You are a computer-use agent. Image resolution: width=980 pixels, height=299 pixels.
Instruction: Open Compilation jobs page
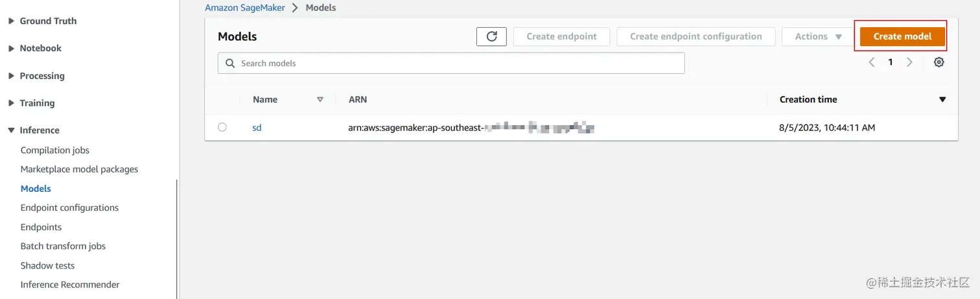tap(55, 150)
